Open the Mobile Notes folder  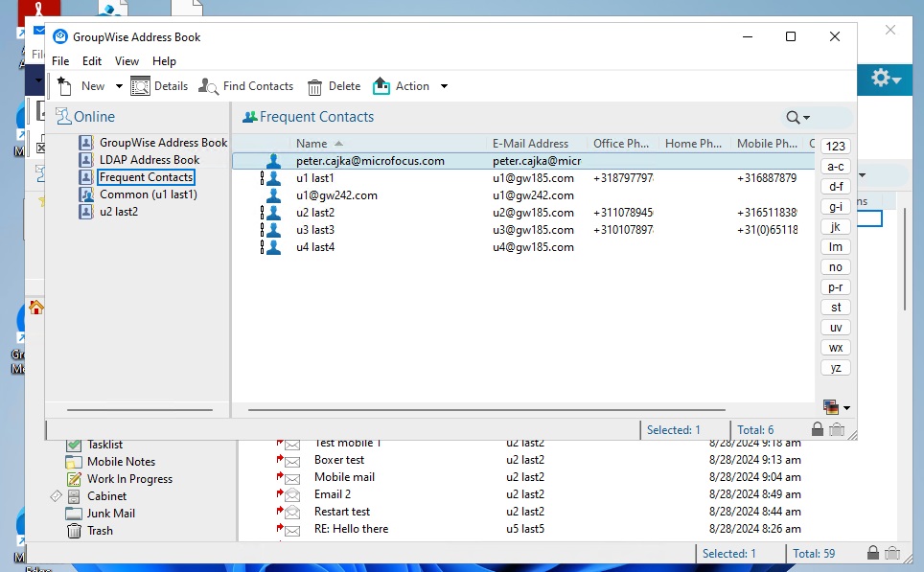122,462
